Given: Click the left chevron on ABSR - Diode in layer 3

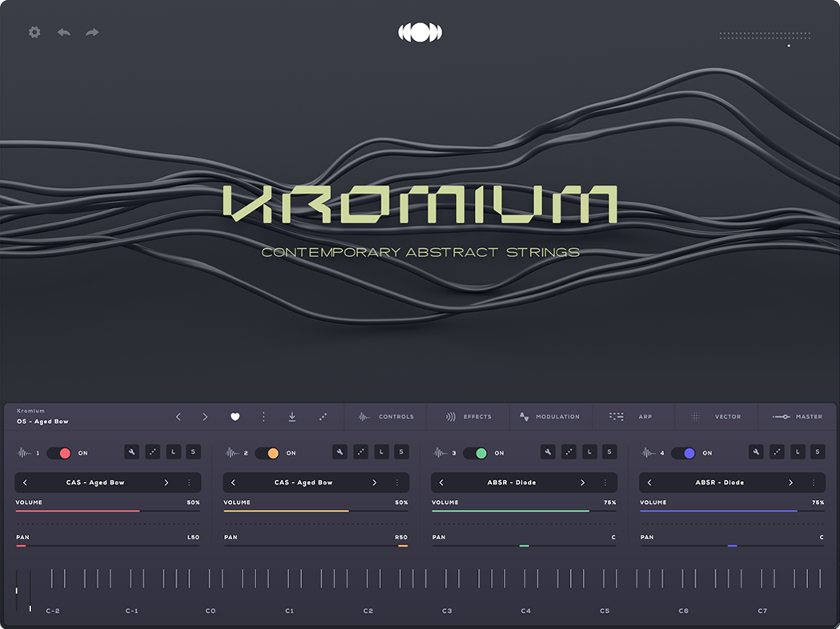Looking at the screenshot, I should (440, 483).
